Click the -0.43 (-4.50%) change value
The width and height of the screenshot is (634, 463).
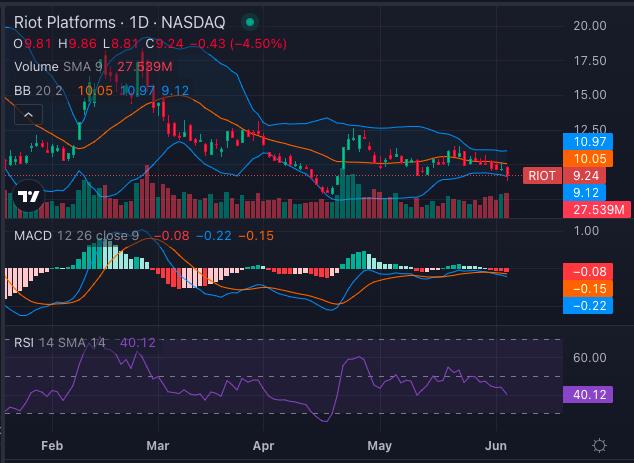[x=239, y=43]
